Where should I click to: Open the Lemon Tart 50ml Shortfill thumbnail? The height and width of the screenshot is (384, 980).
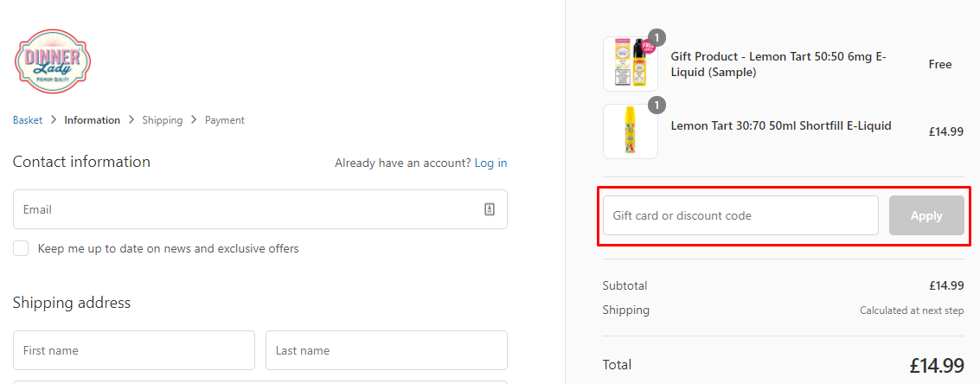(631, 131)
